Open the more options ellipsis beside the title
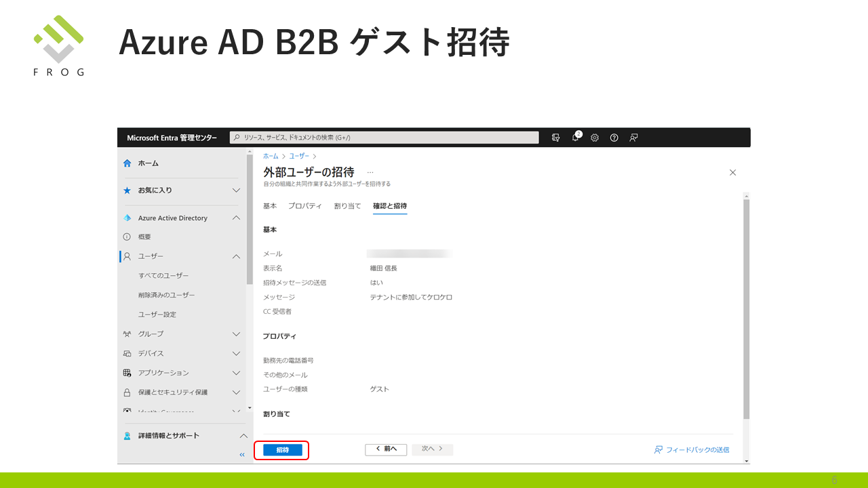The width and height of the screenshot is (868, 488). tap(370, 172)
